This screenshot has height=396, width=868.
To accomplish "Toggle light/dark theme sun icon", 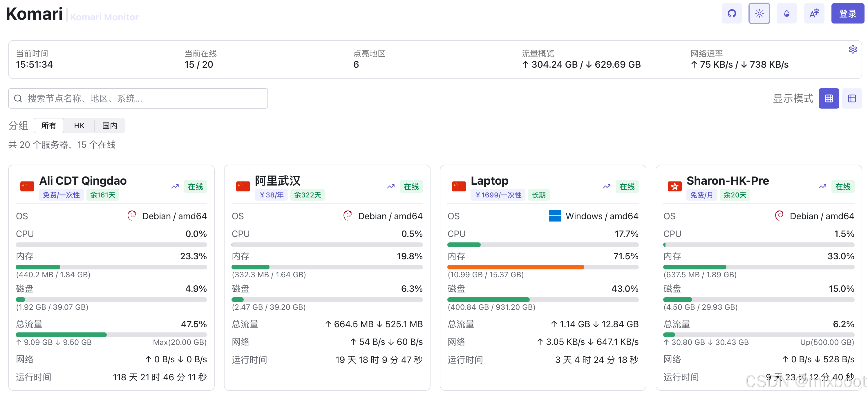I will coord(759,13).
